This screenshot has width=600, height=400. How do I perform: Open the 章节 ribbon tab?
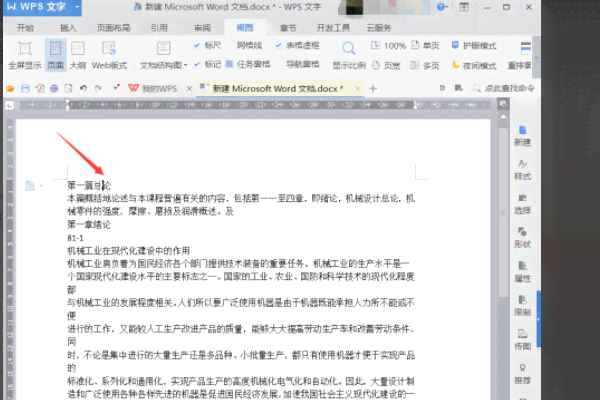coord(288,28)
